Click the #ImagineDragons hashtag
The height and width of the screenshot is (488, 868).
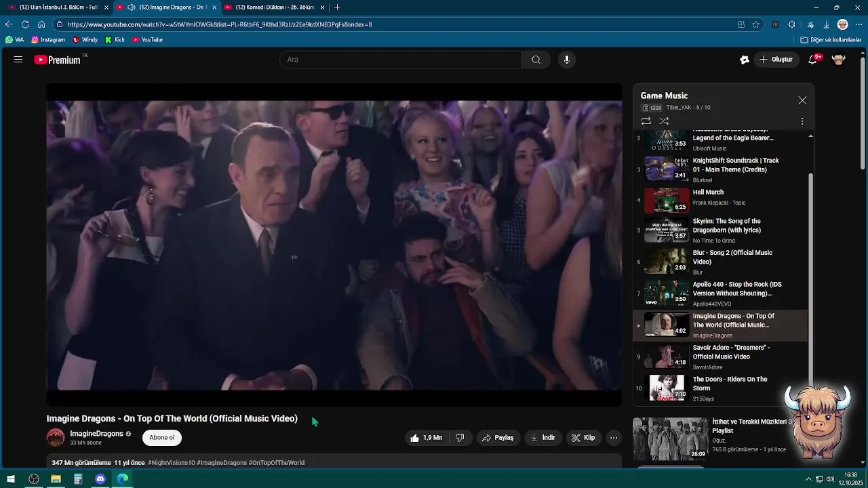point(222,463)
